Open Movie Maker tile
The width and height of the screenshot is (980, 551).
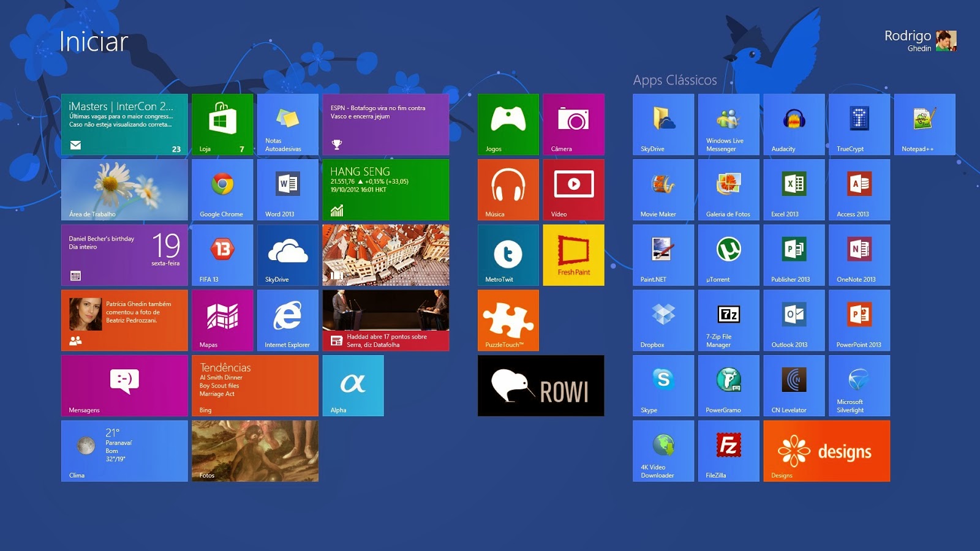[x=663, y=190]
